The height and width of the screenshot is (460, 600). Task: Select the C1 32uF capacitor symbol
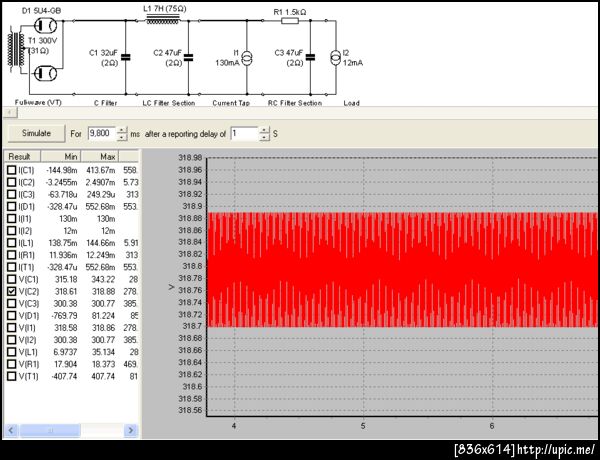pyautogui.click(x=126, y=57)
